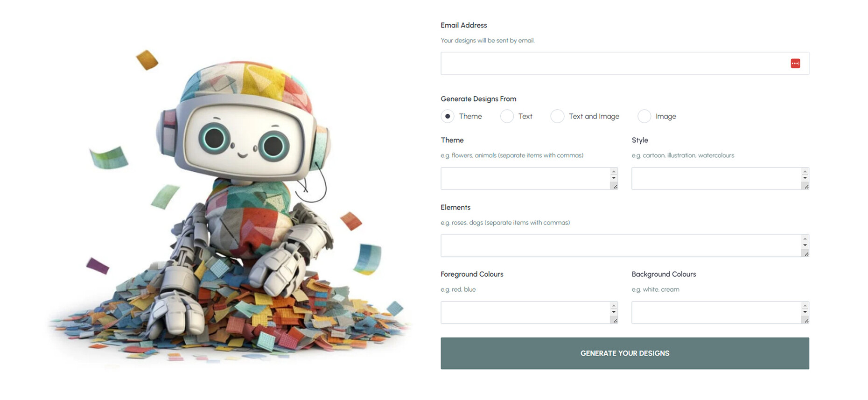The width and height of the screenshot is (868, 400).
Task: Click the Elements box scroll-down arrow
Action: [805, 245]
